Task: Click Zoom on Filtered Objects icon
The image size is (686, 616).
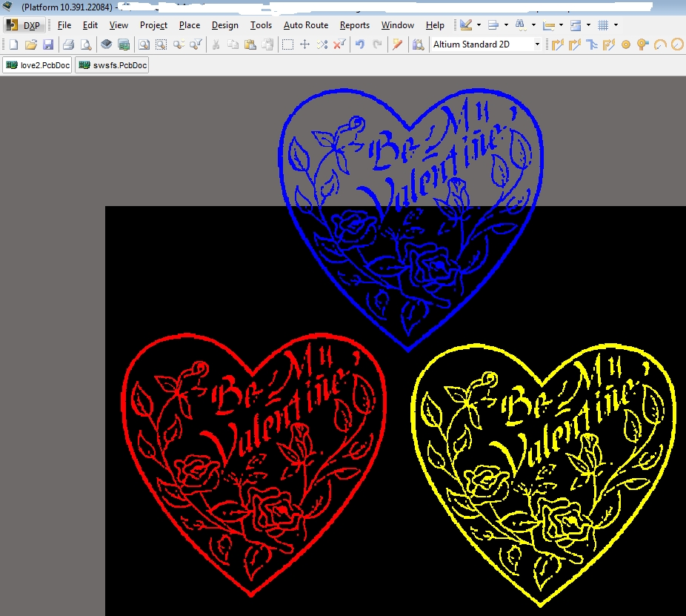Action: tap(196, 44)
